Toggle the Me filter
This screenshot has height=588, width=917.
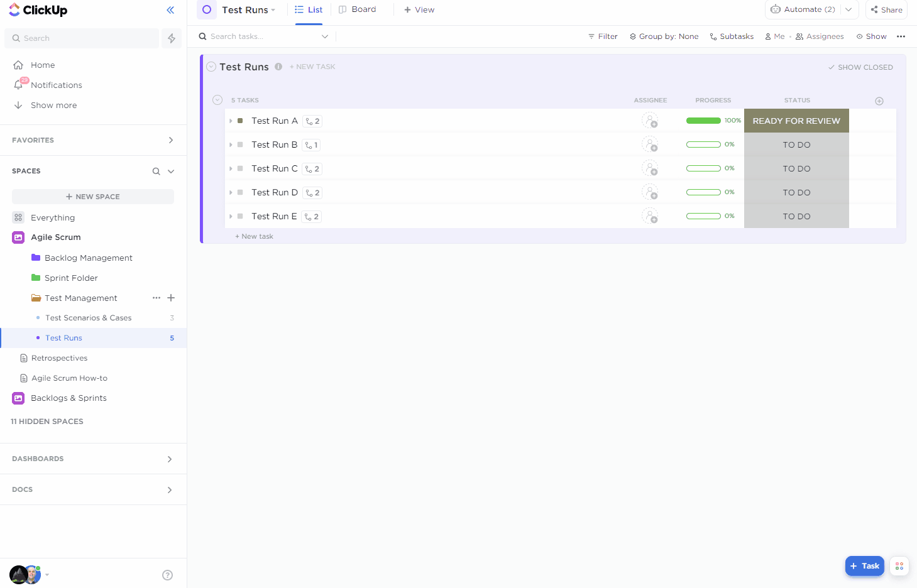(x=774, y=36)
